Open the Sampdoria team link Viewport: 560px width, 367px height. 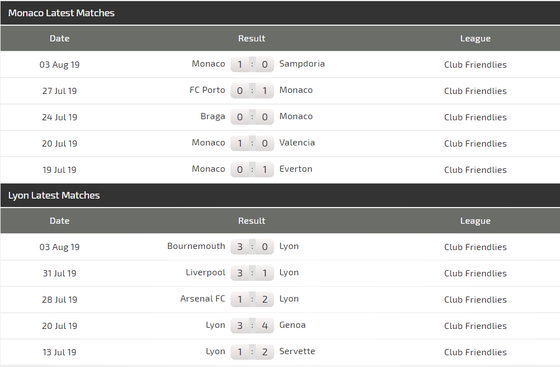[302, 64]
